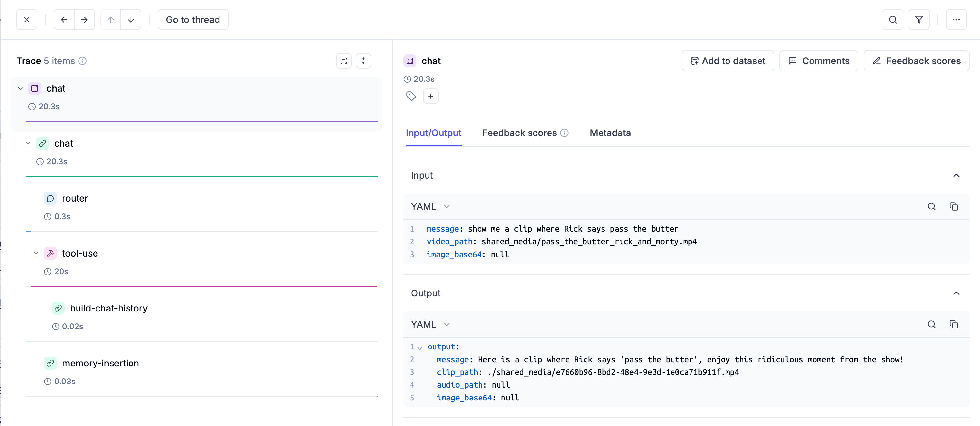Image resolution: width=980 pixels, height=426 pixels.
Task: Click the expand-all trace items icon
Action: tap(343, 61)
